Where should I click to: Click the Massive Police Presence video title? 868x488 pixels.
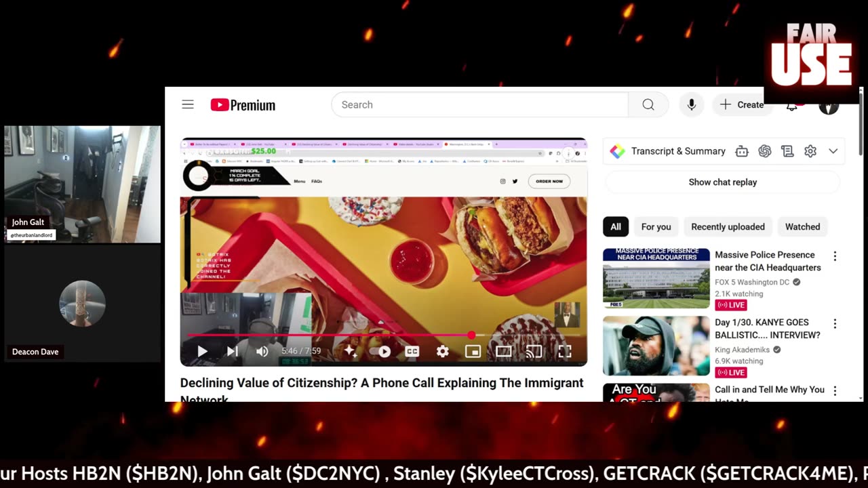tap(768, 261)
